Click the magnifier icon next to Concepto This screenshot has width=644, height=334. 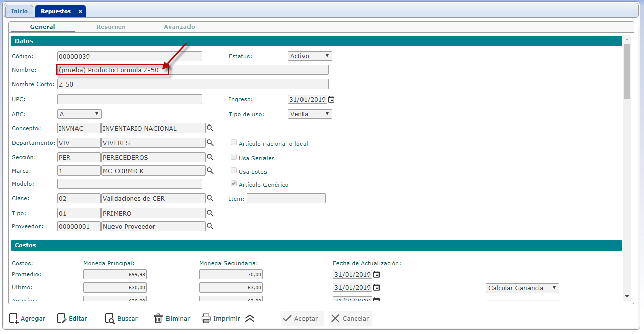click(210, 129)
